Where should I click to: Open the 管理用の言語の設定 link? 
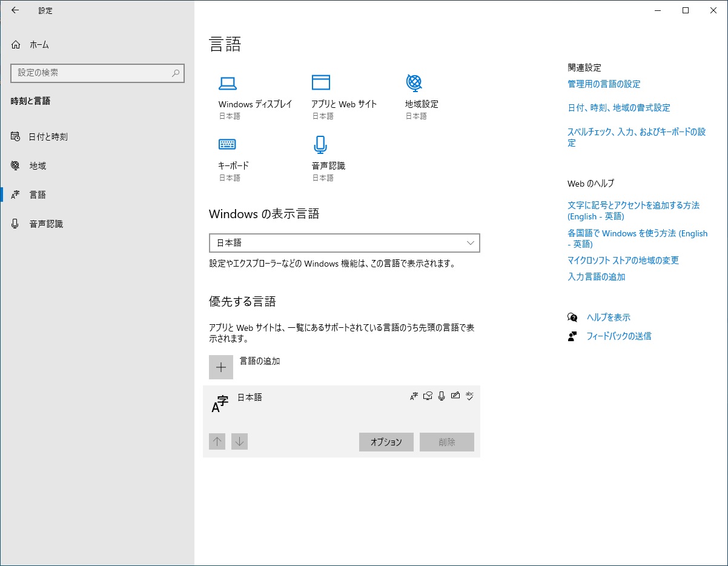[603, 84]
